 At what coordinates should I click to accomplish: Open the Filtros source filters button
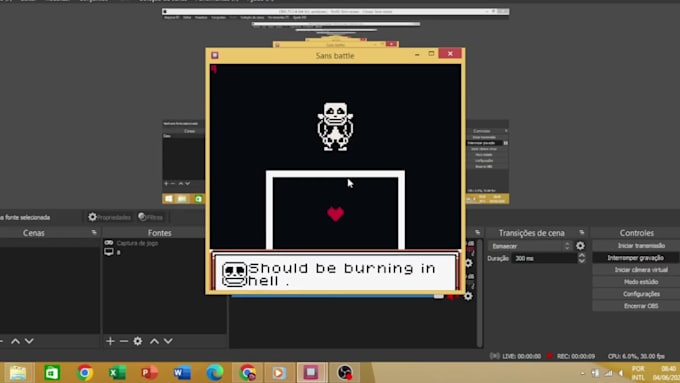click(x=150, y=217)
